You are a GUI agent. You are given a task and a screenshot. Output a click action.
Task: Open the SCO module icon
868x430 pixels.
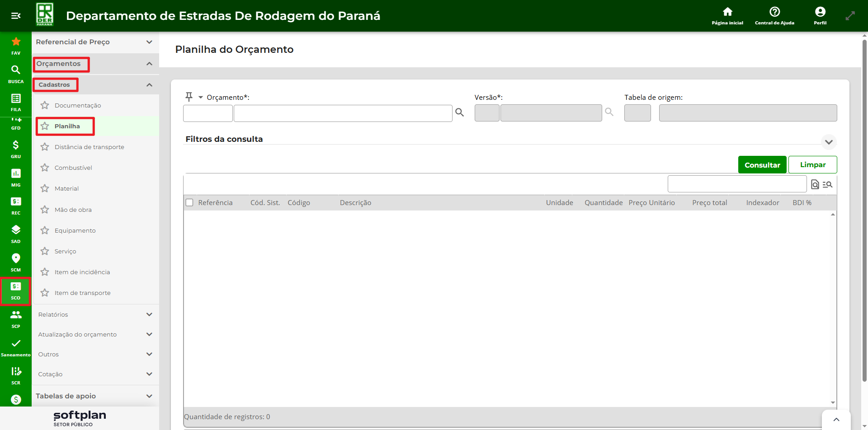16,290
